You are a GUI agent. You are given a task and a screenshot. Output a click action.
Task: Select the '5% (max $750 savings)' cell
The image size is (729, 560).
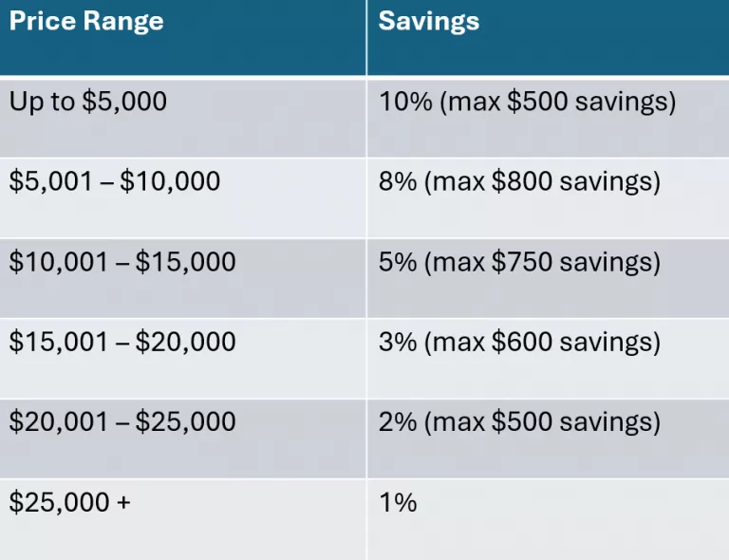pyautogui.click(x=519, y=261)
